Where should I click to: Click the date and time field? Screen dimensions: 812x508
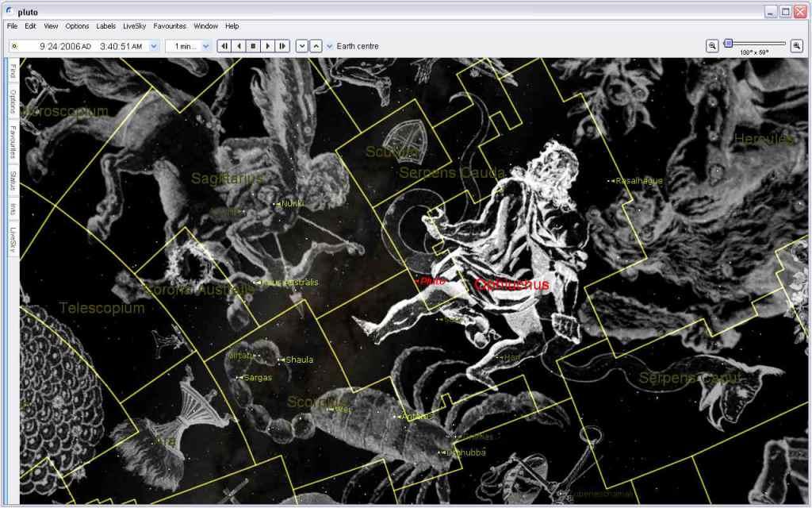point(84,46)
